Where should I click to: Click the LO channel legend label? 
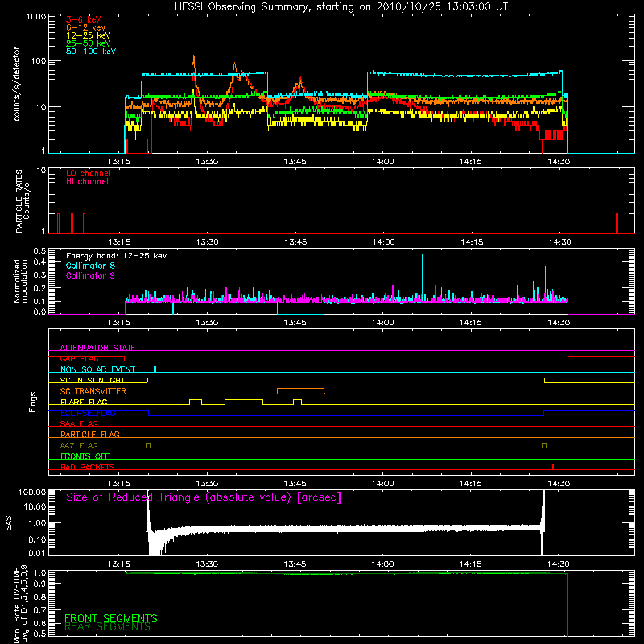[x=89, y=173]
